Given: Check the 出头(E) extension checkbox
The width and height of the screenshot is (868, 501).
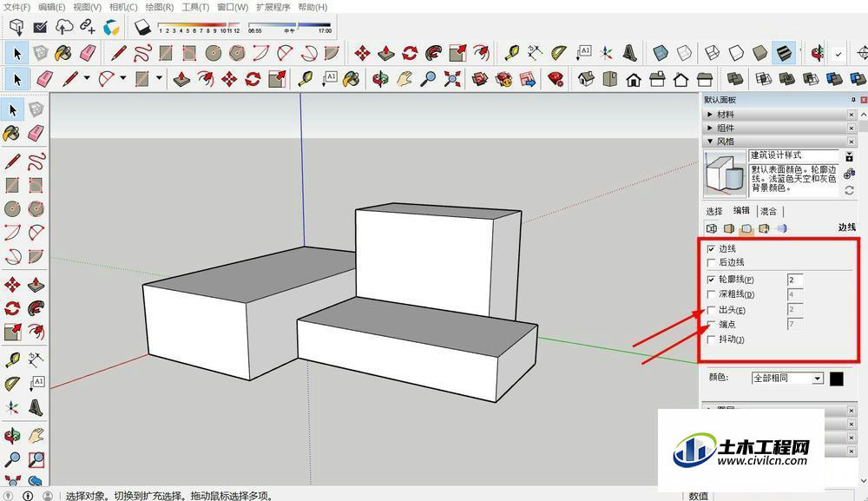Looking at the screenshot, I should click(712, 310).
